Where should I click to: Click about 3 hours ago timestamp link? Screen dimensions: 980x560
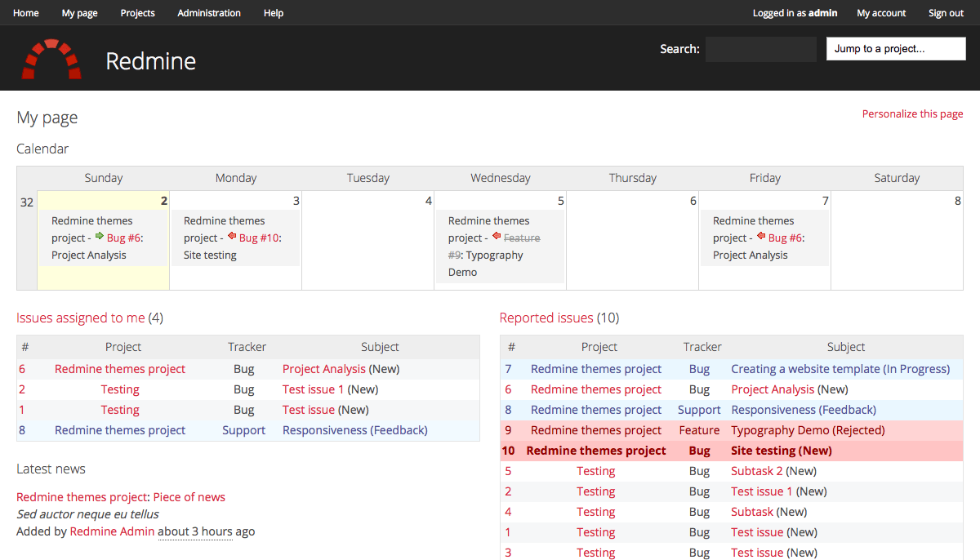[195, 531]
